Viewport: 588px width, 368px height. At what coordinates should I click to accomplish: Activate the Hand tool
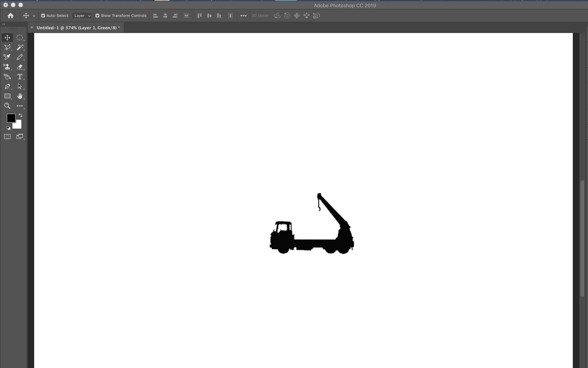(20, 96)
